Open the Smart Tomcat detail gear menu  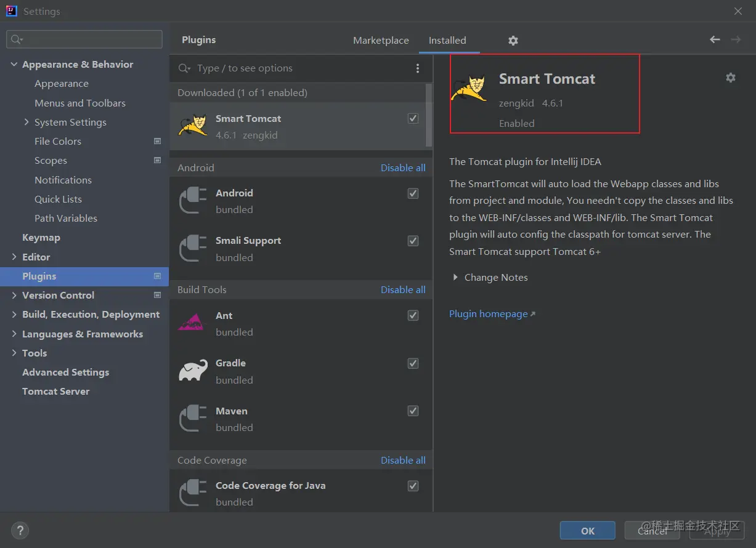[x=731, y=78]
